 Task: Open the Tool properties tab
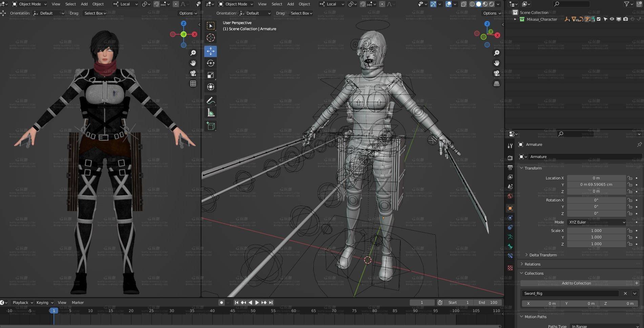tap(510, 146)
